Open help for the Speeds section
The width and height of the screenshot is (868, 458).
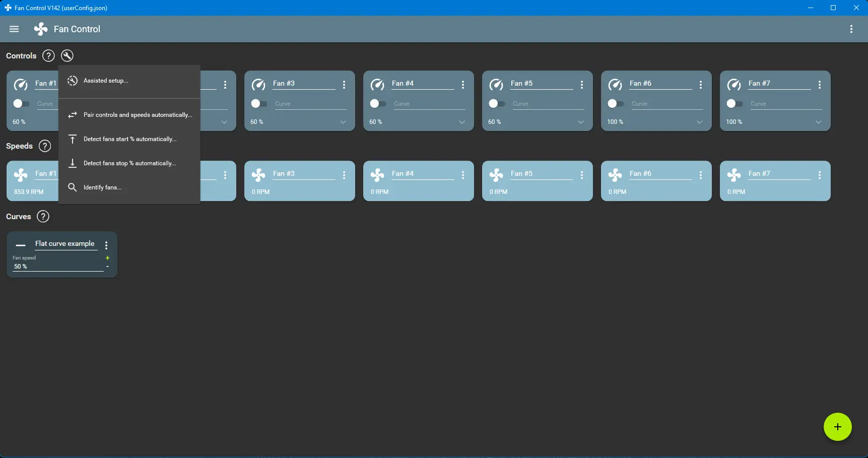coord(45,146)
